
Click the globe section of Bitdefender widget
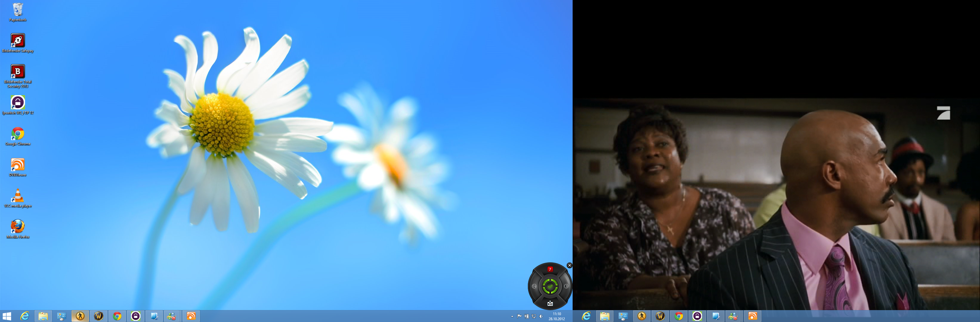point(534,286)
